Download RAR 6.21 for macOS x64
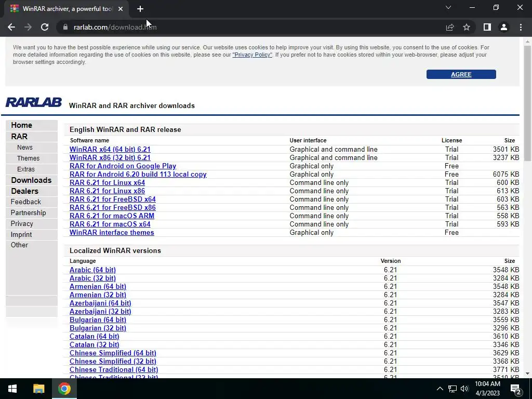The image size is (532, 399). [x=110, y=224]
